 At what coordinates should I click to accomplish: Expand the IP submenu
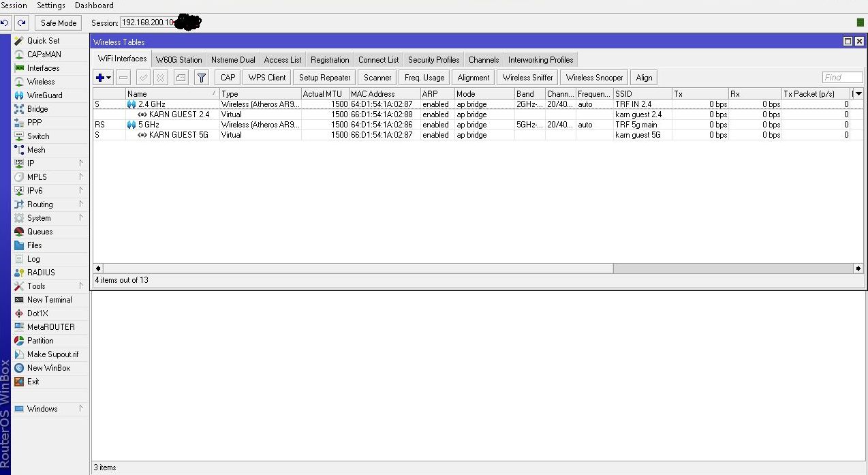point(81,164)
